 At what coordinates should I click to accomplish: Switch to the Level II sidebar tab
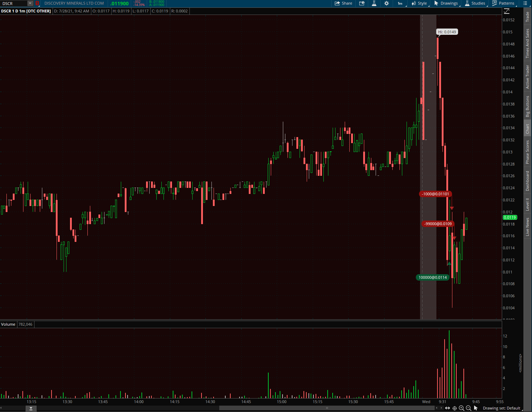[528, 204]
